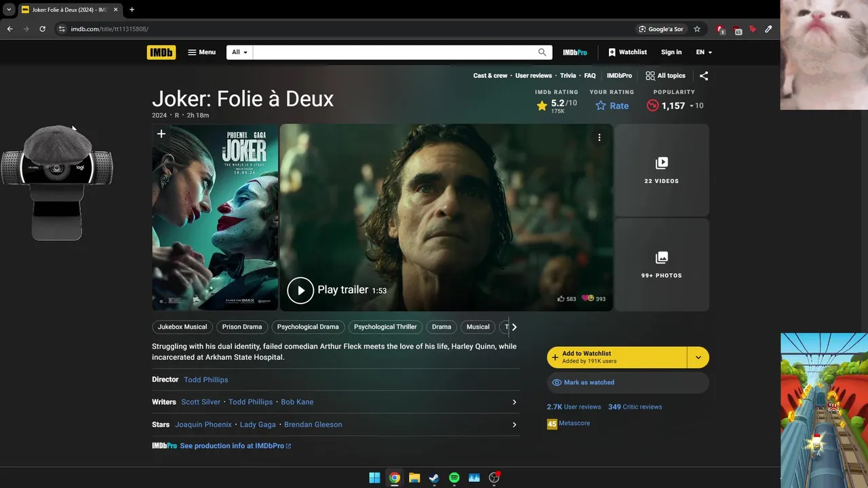Expand the watchlist dropdown arrow
Viewport: 868px width, 488px height.
tap(698, 357)
